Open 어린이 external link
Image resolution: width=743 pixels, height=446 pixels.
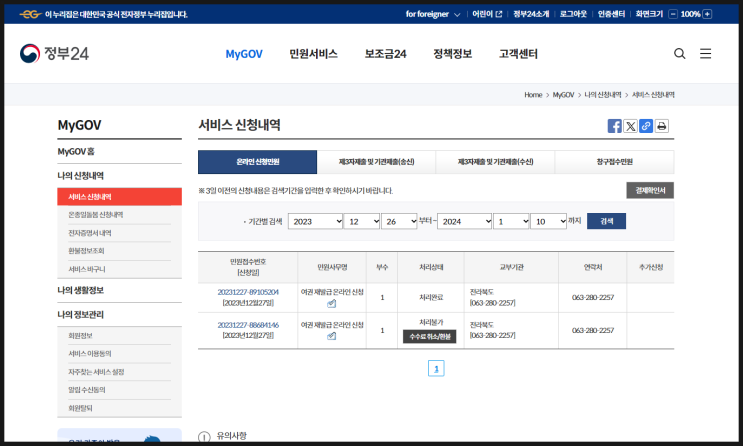(487, 14)
